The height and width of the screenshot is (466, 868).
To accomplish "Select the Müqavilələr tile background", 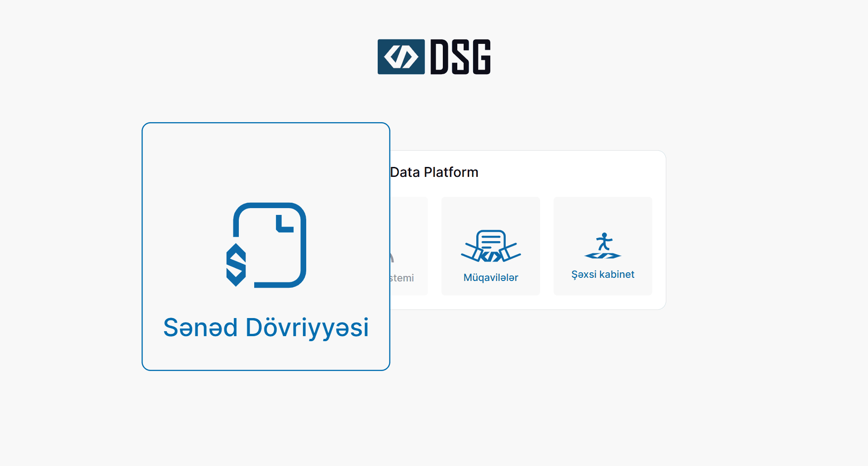I will (x=491, y=213).
